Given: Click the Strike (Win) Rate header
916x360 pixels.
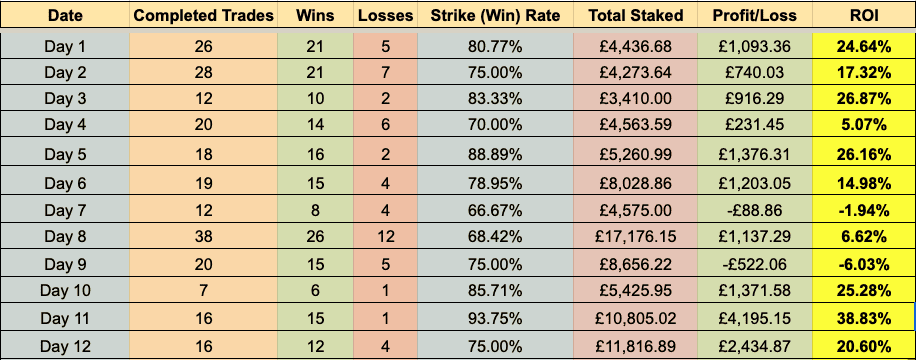Looking at the screenshot, I should [x=495, y=15].
